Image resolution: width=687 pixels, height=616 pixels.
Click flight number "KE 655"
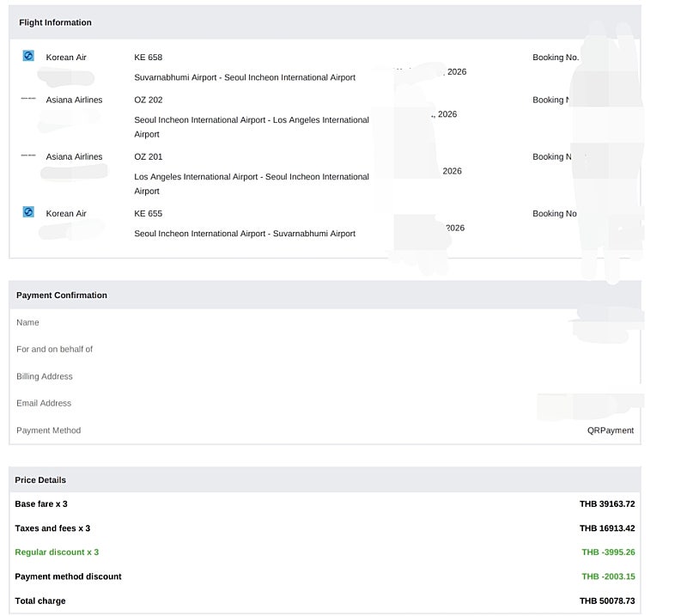click(148, 214)
